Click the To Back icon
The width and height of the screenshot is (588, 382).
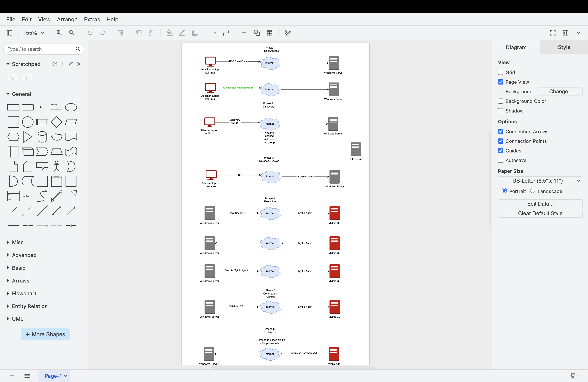152,33
